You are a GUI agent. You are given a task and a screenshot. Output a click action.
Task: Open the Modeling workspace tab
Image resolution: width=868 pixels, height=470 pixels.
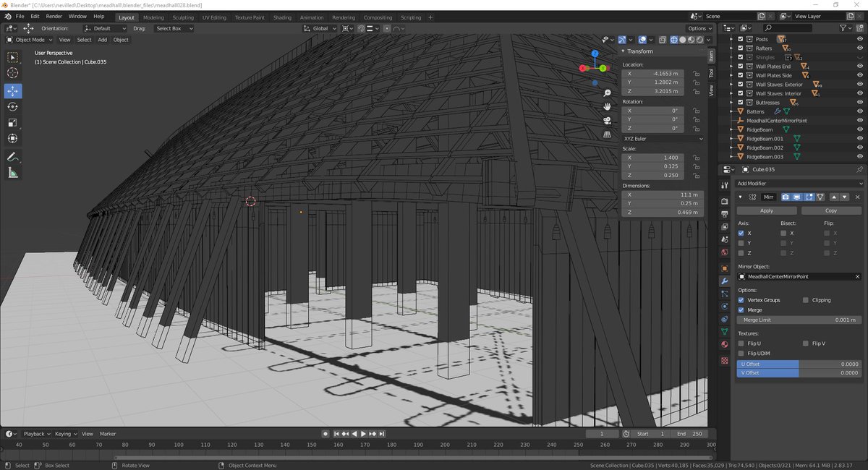pyautogui.click(x=153, y=17)
